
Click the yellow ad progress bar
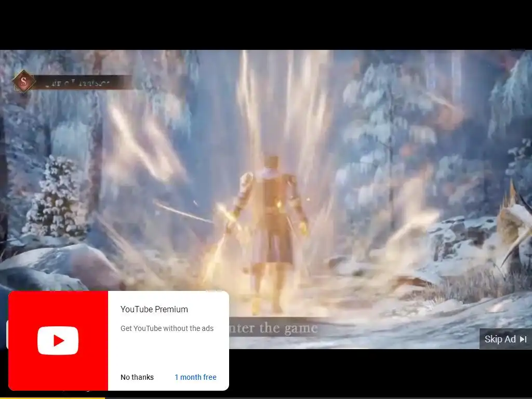52,398
